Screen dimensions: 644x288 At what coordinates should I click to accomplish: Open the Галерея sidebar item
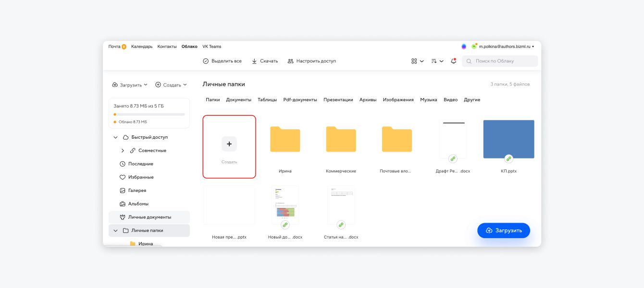(x=136, y=191)
